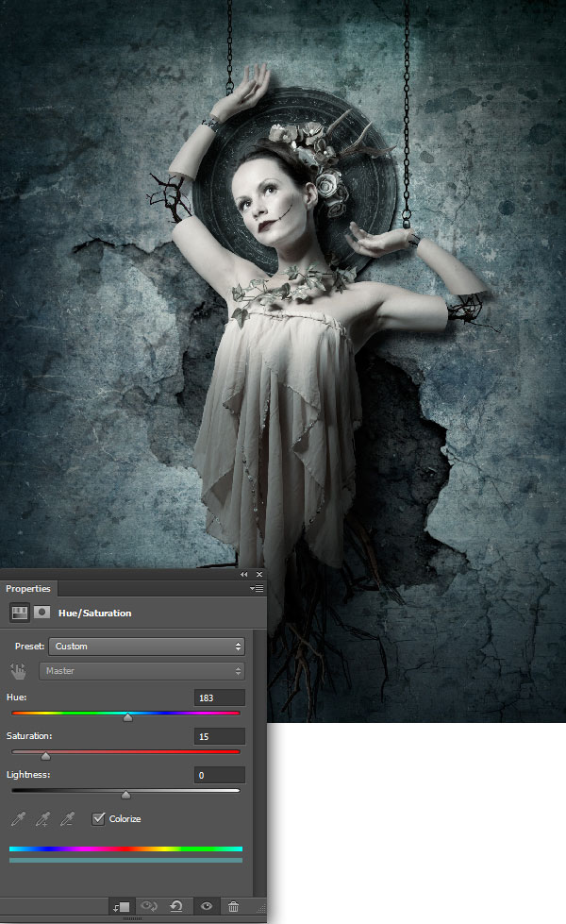Activate the on-image targeted adjustment hand tool
The height and width of the screenshot is (924, 566).
[18, 671]
